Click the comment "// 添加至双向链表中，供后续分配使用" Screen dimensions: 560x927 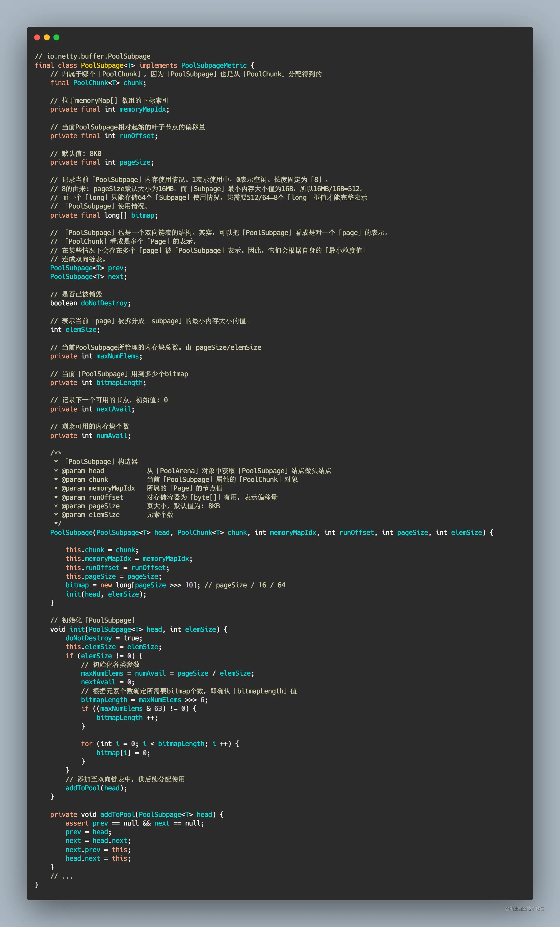tap(125, 779)
